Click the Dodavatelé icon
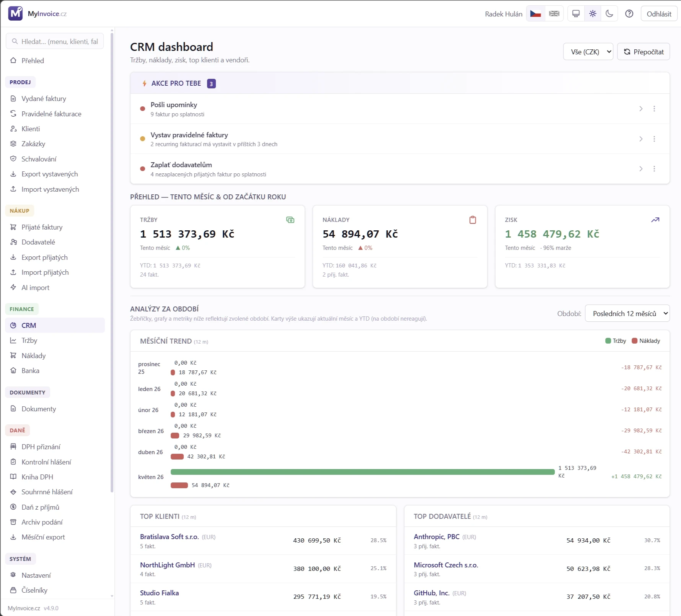 pyautogui.click(x=13, y=242)
